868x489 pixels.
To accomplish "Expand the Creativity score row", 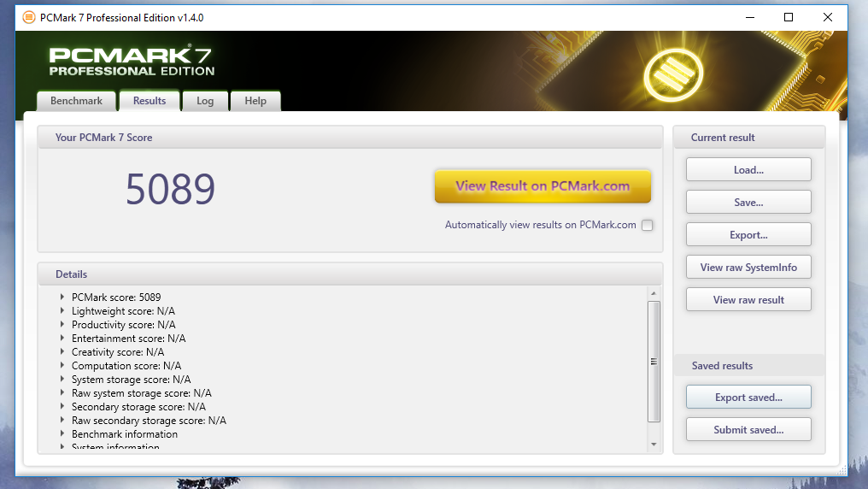I will (x=62, y=351).
